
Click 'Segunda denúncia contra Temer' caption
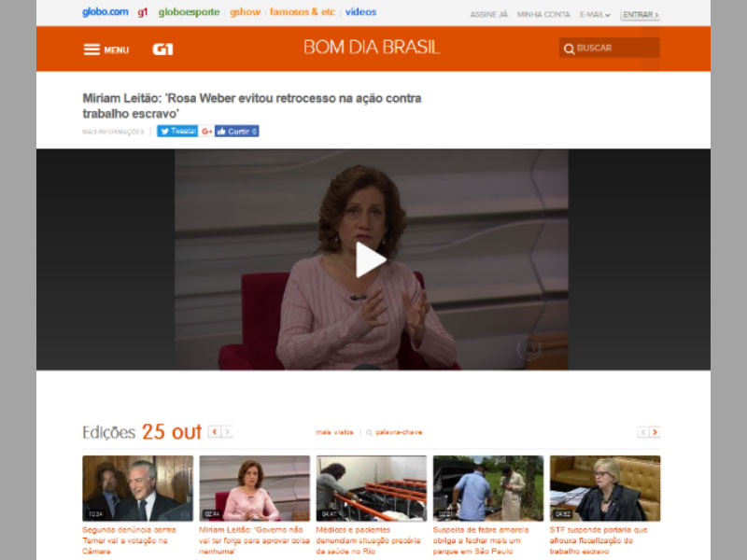tap(129, 540)
